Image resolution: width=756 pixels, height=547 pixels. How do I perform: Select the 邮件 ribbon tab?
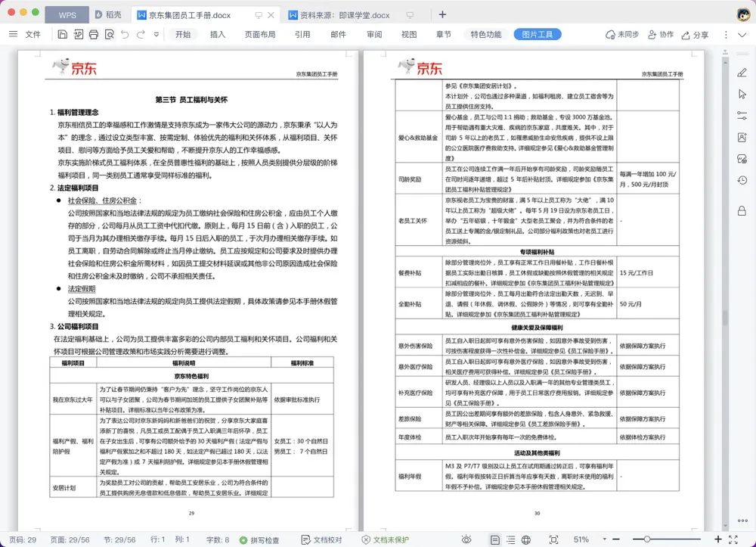338,34
